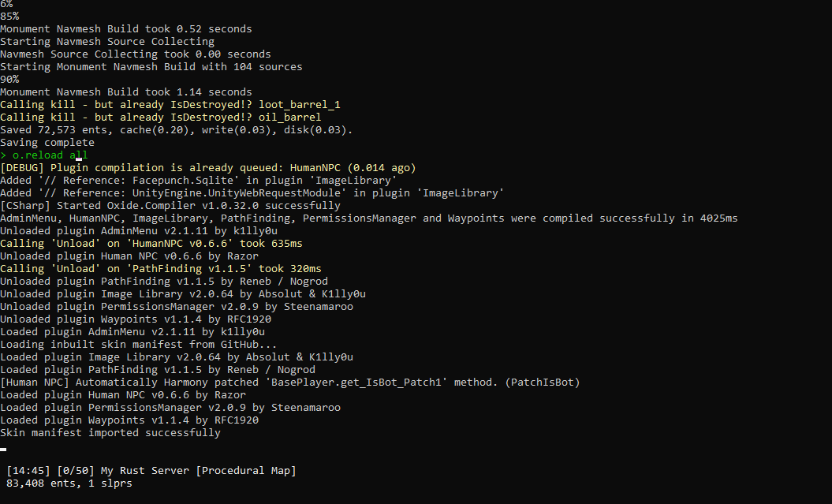
Task: Click the yellow 'loot_barrel_1' kill warning line
Action: (x=170, y=105)
